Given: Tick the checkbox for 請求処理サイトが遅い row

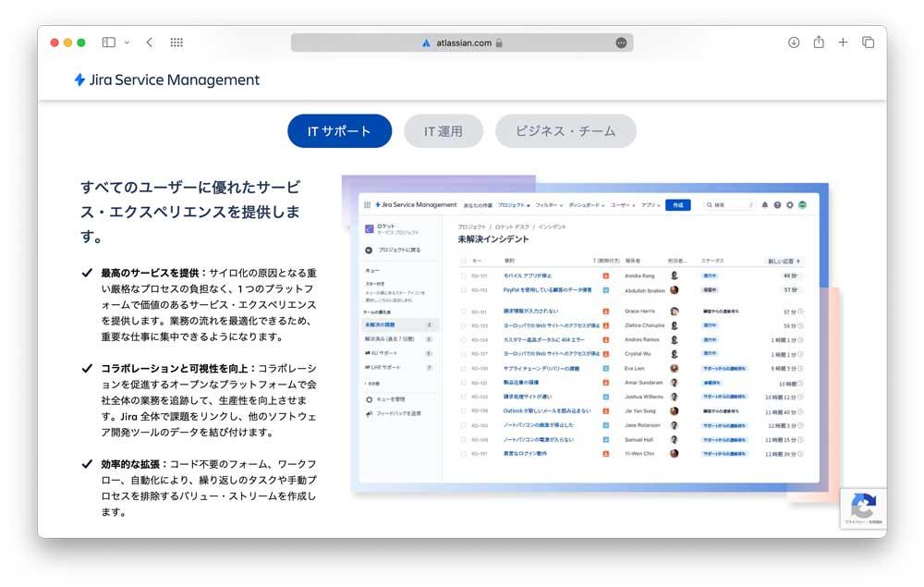Looking at the screenshot, I should (463, 397).
